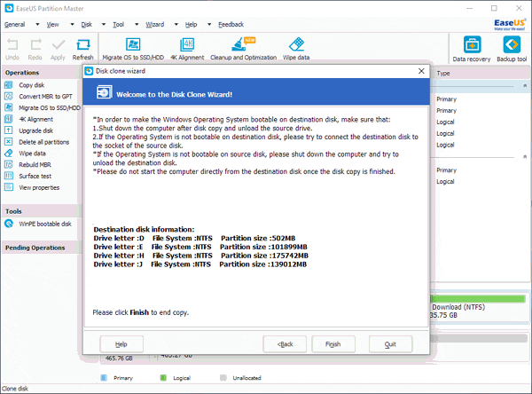This screenshot has height=394, width=532.
Task: Click the 465.76 GB disk label
Action: tap(119, 359)
